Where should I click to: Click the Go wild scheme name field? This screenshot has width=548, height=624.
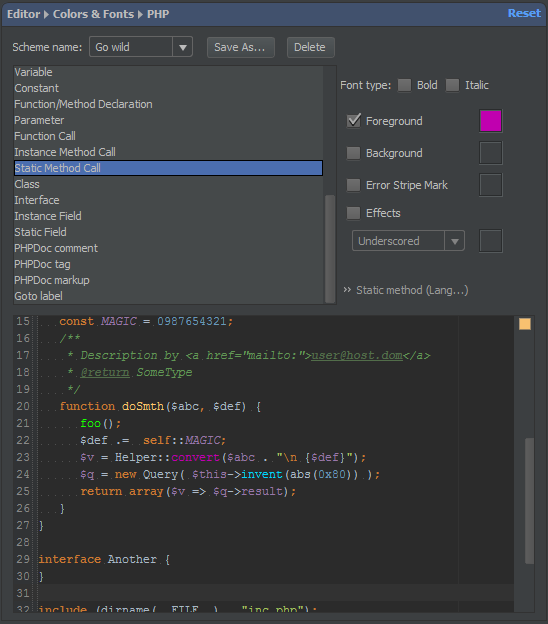pos(131,47)
